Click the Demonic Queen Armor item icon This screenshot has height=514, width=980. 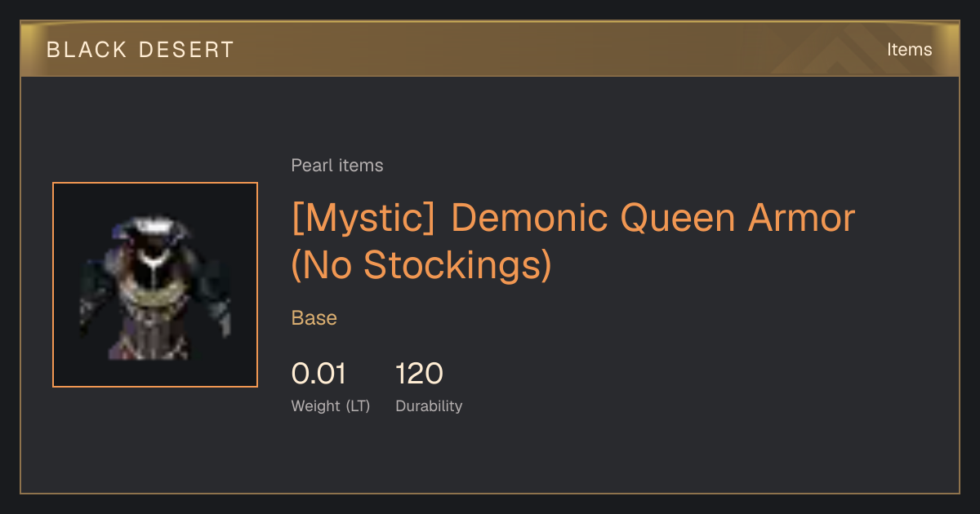point(155,285)
